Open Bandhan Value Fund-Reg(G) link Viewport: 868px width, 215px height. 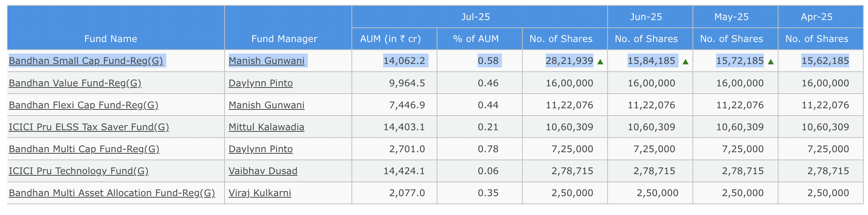(75, 83)
